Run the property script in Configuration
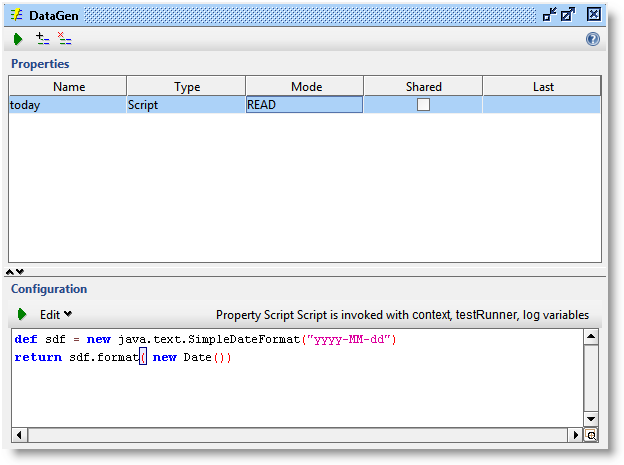 pyautogui.click(x=22, y=315)
